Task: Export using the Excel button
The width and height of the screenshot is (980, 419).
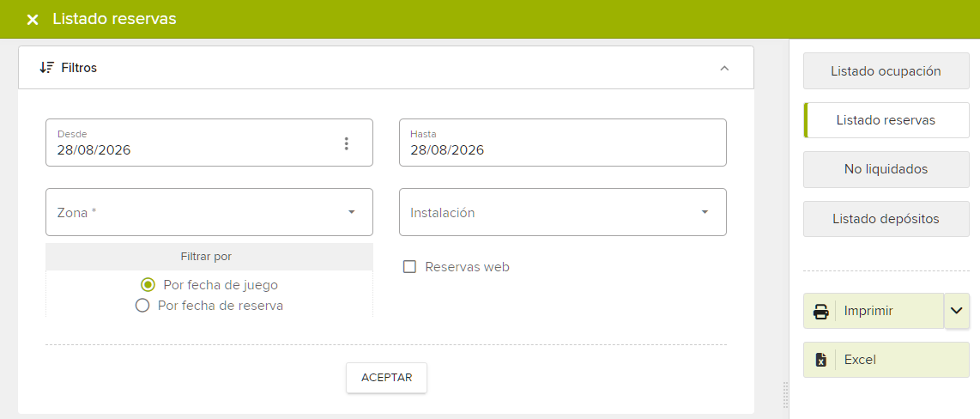Action: pos(886,360)
